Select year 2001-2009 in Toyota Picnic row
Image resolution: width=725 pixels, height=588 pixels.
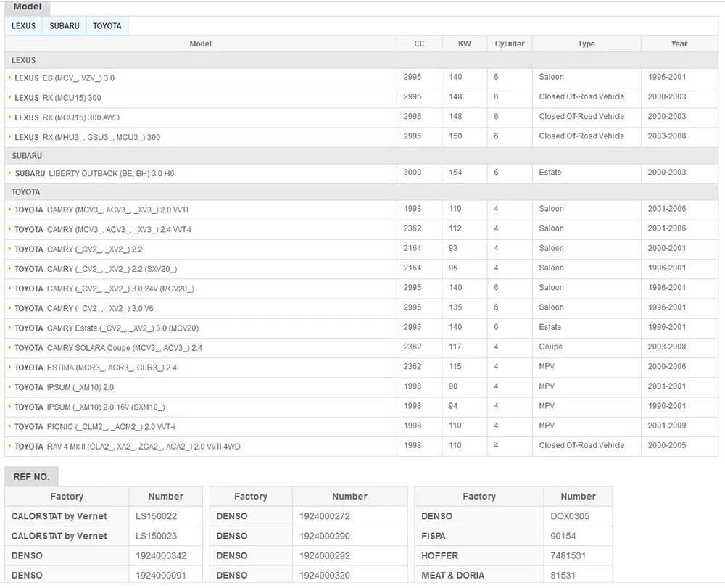pyautogui.click(x=667, y=426)
